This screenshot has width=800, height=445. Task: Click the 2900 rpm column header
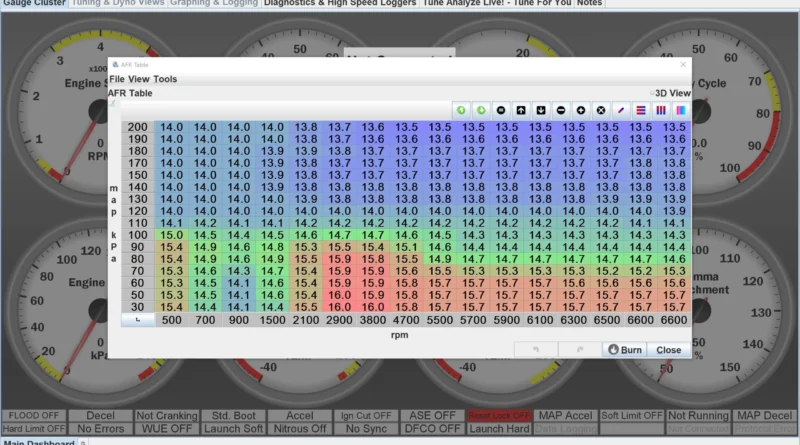point(339,320)
